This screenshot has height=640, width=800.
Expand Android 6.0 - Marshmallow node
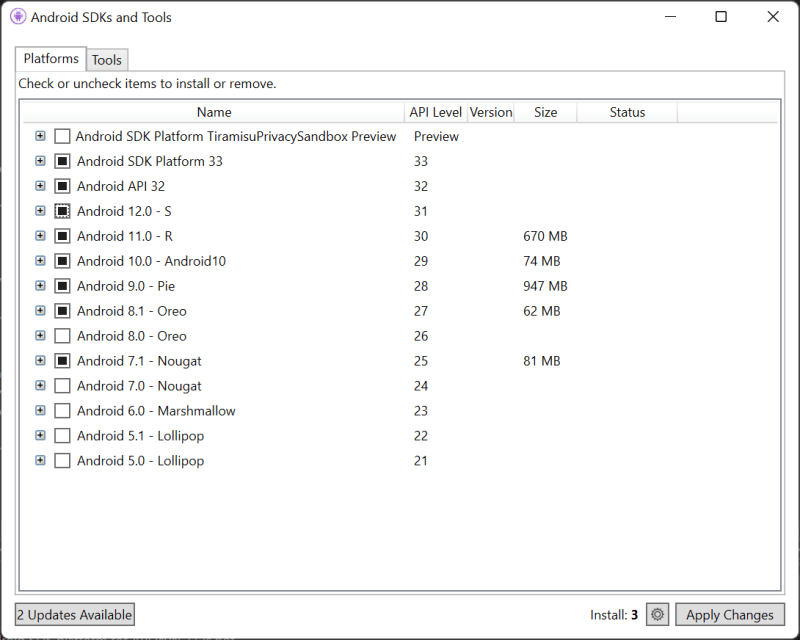click(40, 411)
